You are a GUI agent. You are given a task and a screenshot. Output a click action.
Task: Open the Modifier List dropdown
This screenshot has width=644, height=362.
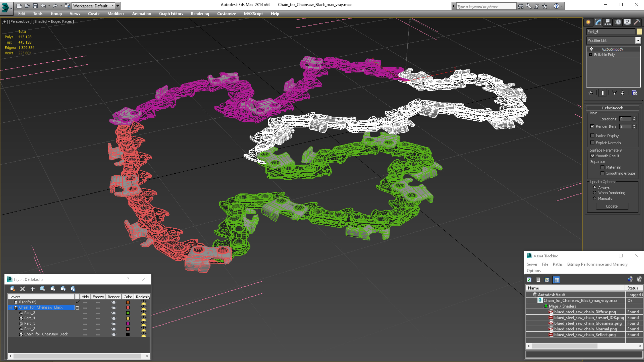point(638,40)
